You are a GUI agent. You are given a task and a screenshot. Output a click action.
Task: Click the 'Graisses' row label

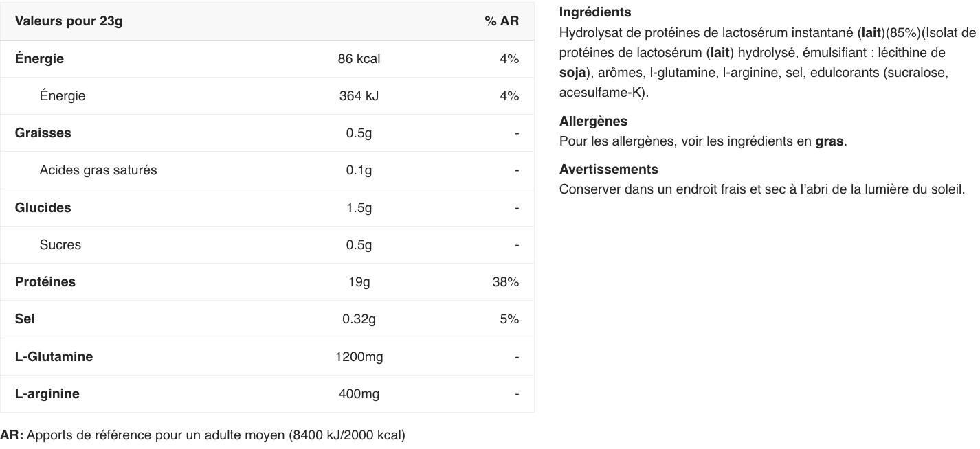(43, 133)
